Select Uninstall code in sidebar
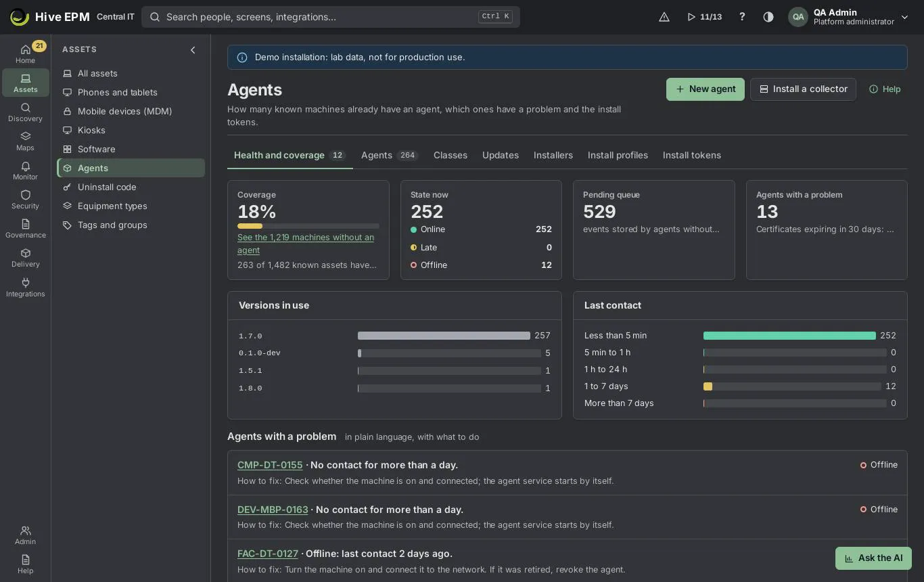The width and height of the screenshot is (924, 582). tap(131, 187)
